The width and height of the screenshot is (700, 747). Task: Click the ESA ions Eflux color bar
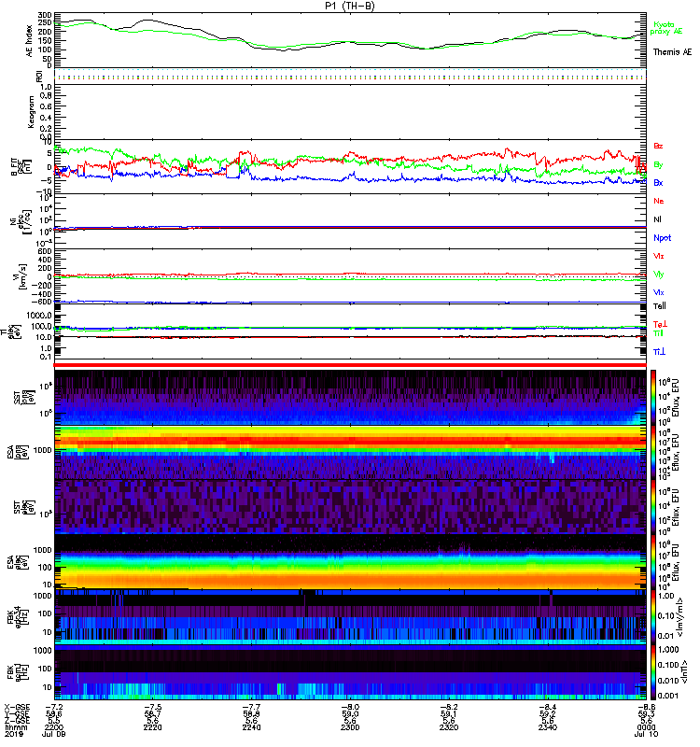[x=652, y=452]
